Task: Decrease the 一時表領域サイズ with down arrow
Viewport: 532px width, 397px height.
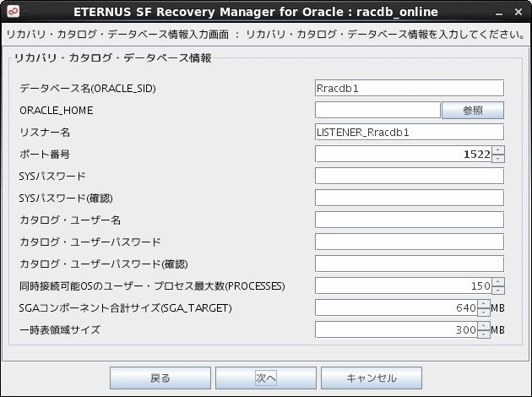Action: 484,334
